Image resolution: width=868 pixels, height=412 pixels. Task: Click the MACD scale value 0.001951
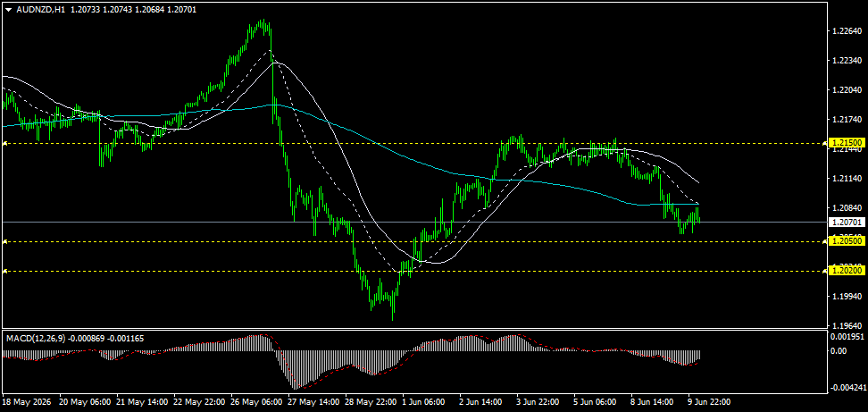tap(847, 337)
